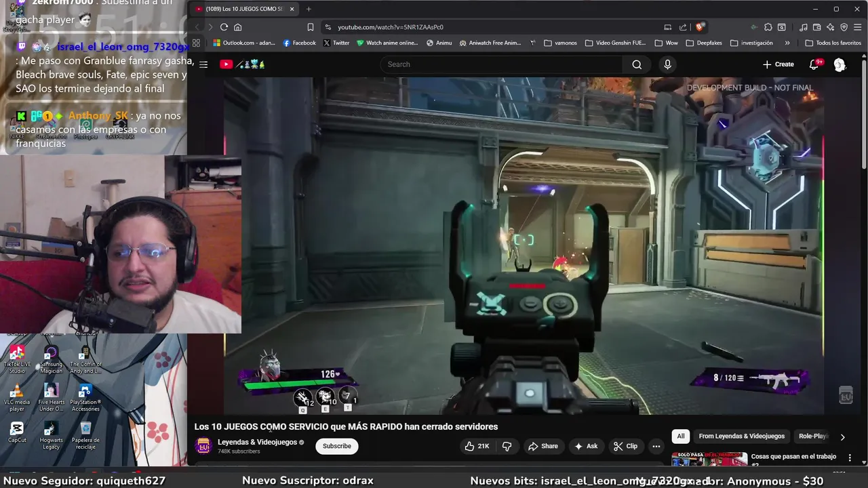868x488 pixels.
Task: Open the investigación bookmarks folder
Action: click(751, 43)
